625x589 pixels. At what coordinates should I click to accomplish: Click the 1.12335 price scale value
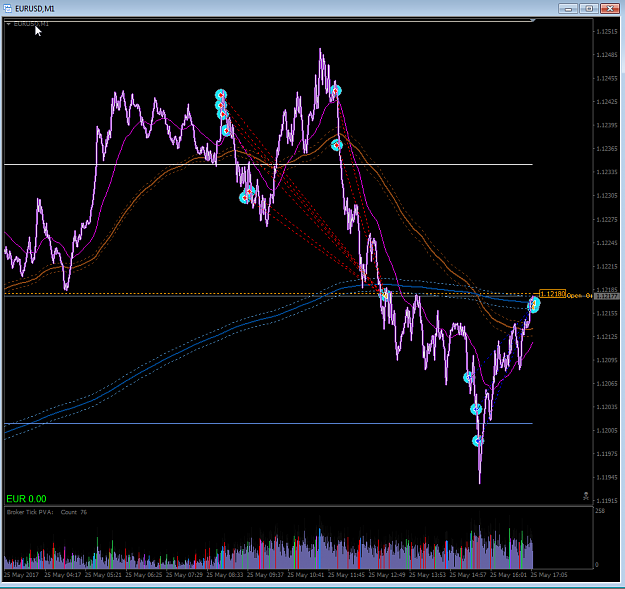pos(607,172)
